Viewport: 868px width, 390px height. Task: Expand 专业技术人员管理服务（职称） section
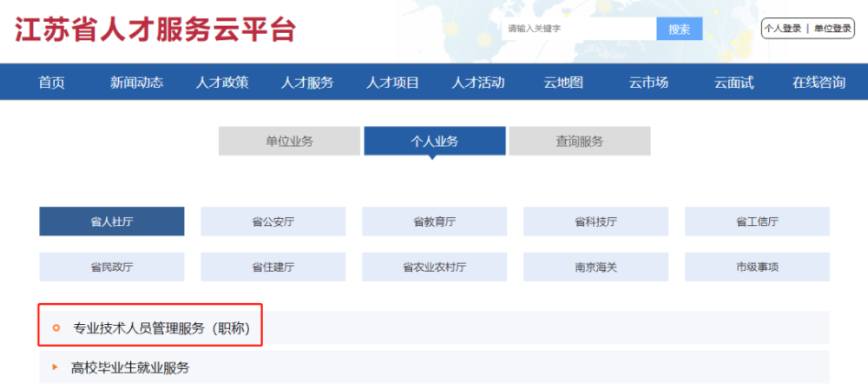(x=435, y=328)
